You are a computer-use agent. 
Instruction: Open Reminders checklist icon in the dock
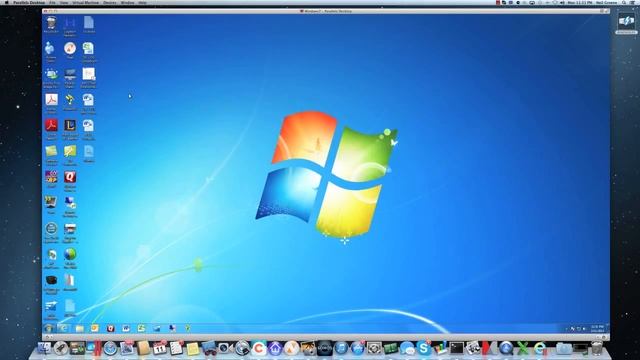pos(176,348)
